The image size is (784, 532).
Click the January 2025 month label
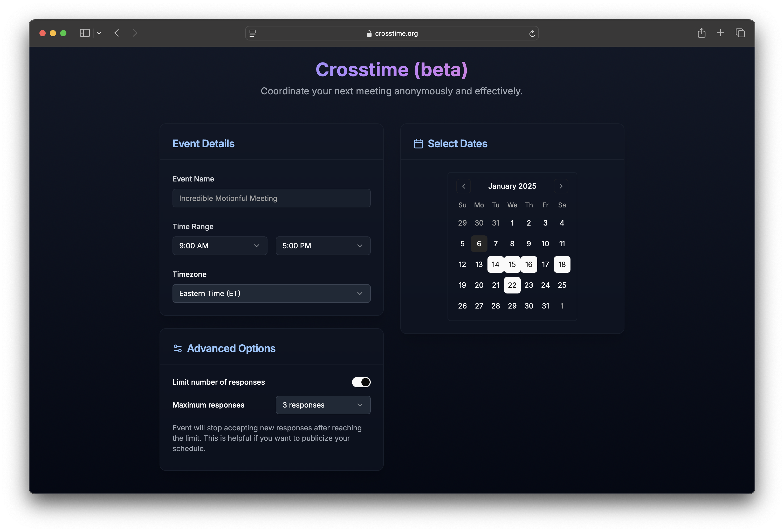pos(512,186)
